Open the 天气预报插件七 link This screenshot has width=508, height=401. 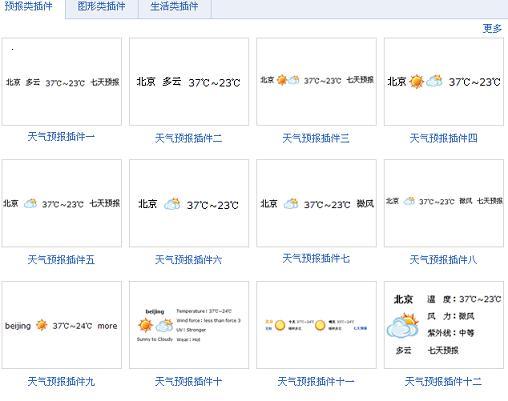pyautogui.click(x=316, y=258)
